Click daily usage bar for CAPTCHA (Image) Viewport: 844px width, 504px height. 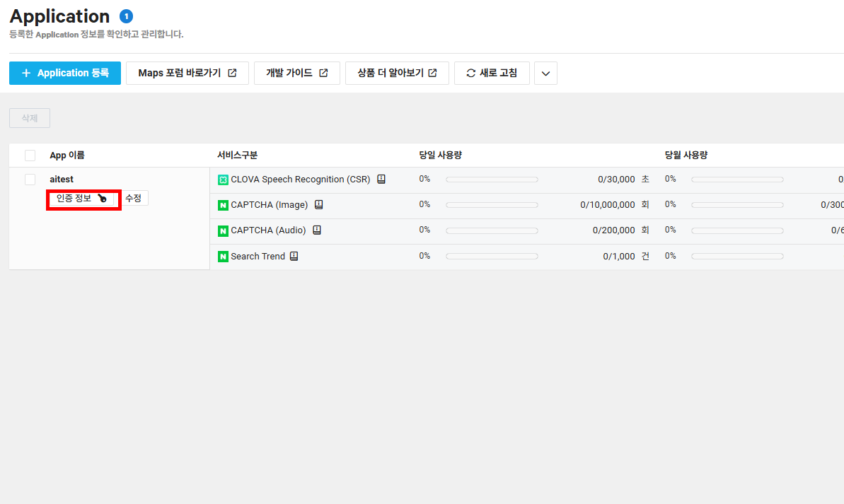pos(492,205)
